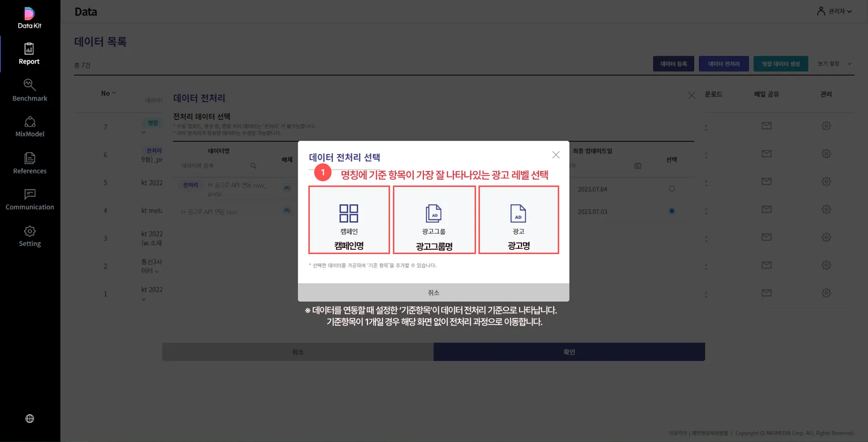Click the 이용약관 footer link
Screen dimensions: 868x442
click(x=679, y=433)
